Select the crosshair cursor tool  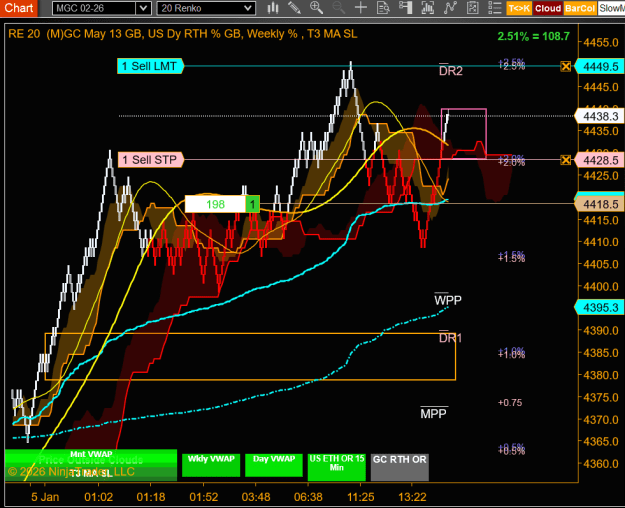tap(361, 8)
